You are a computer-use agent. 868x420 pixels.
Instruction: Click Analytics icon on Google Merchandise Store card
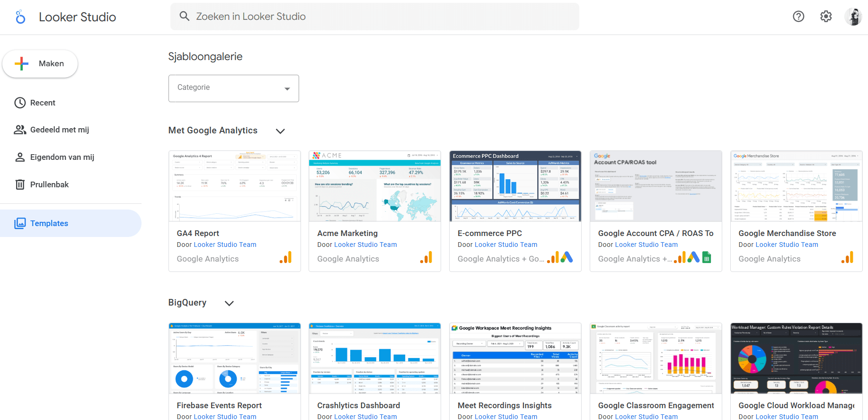pos(848,258)
